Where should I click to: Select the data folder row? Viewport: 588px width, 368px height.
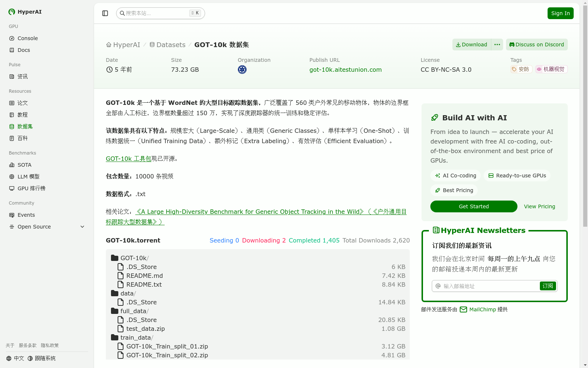pos(258,293)
